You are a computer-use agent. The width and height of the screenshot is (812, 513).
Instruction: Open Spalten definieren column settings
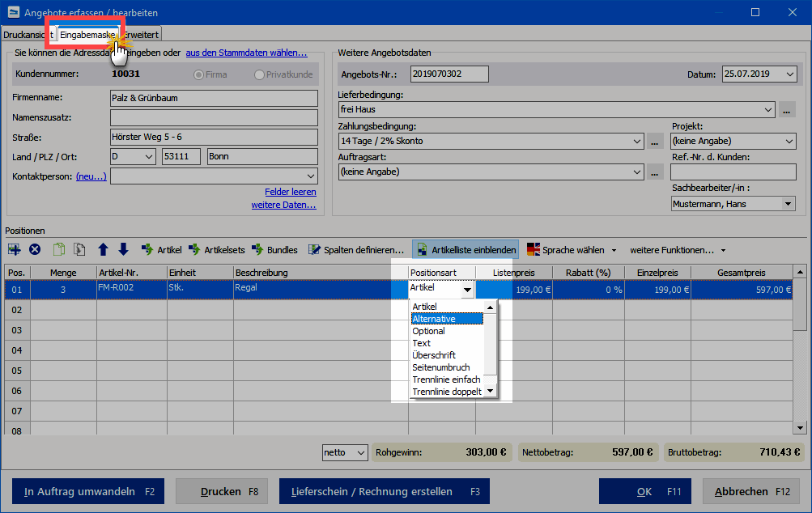[x=356, y=250]
